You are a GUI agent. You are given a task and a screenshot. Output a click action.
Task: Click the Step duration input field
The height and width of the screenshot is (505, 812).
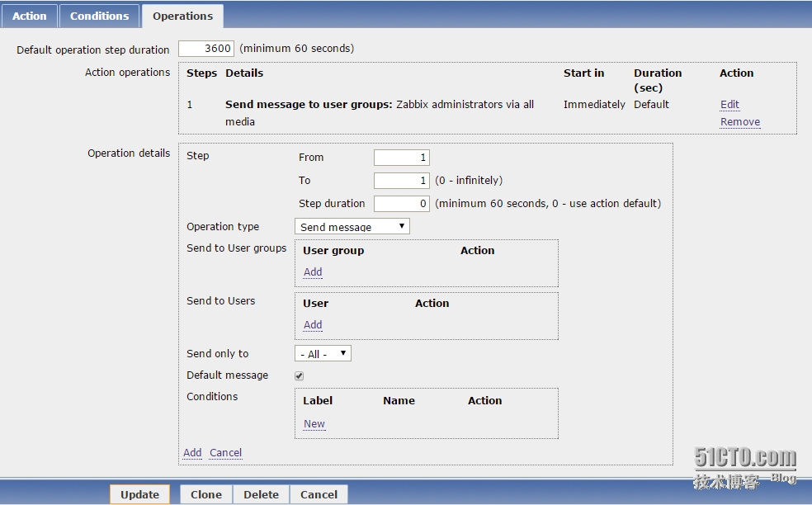tap(402, 204)
